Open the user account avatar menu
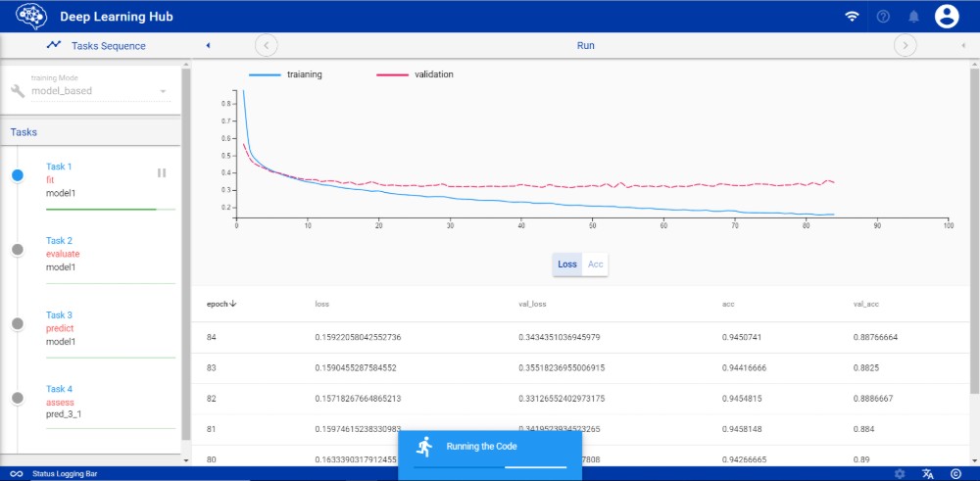The image size is (980, 481). click(946, 16)
